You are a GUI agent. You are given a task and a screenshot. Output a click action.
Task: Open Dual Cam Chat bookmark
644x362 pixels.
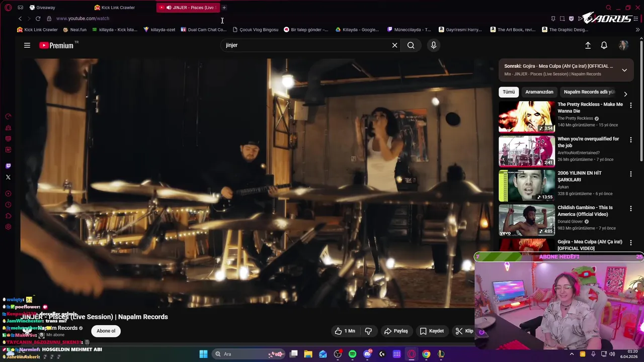[x=203, y=30]
